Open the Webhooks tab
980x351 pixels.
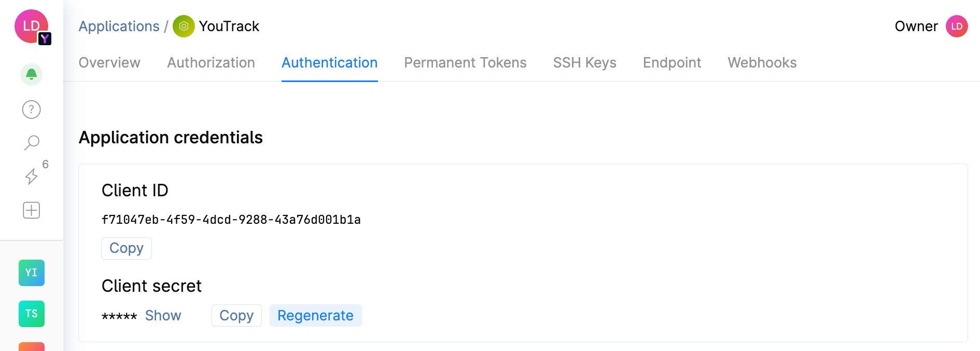(762, 62)
